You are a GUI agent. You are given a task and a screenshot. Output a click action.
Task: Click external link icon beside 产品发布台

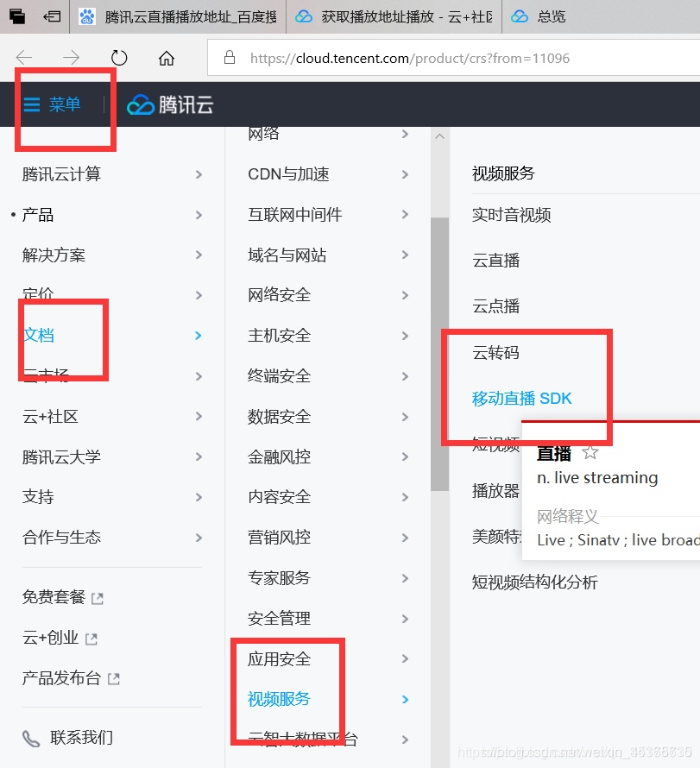click(x=114, y=679)
